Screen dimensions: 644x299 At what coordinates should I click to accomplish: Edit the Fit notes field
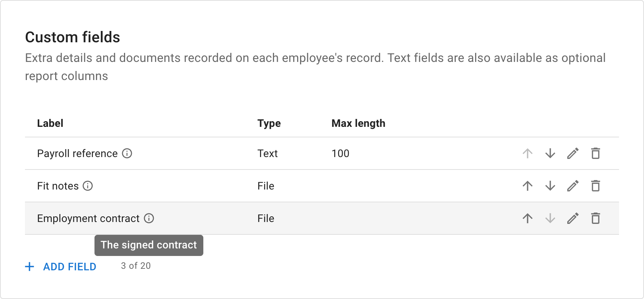(573, 186)
